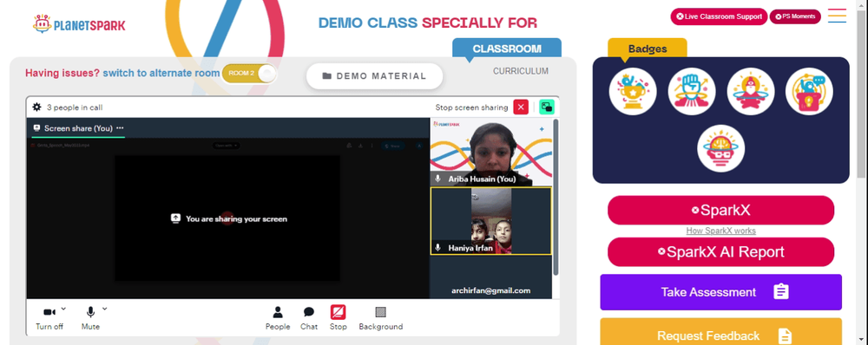Open the dimmed Open with dropdown in share
Viewport: 868px width, 345px height.
[226, 146]
